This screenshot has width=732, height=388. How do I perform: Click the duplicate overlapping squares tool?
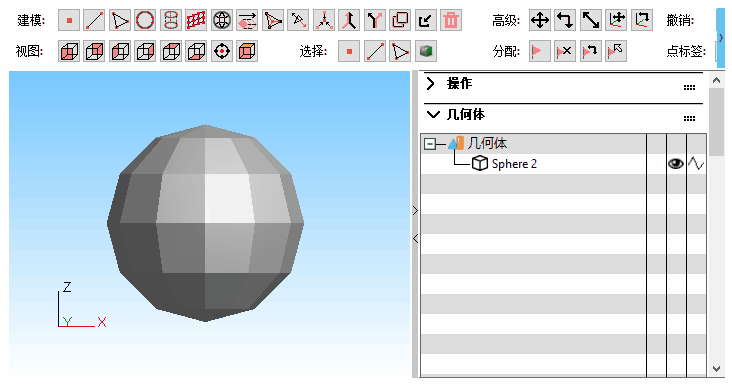374,21
